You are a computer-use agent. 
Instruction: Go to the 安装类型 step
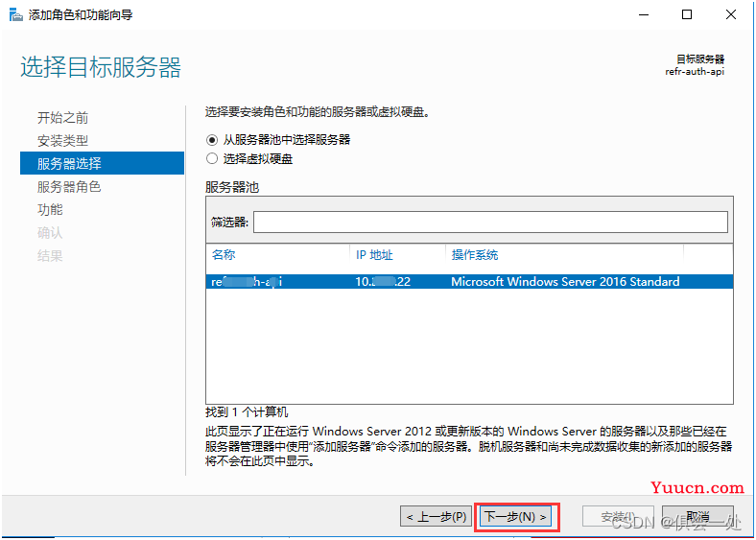pos(62,141)
